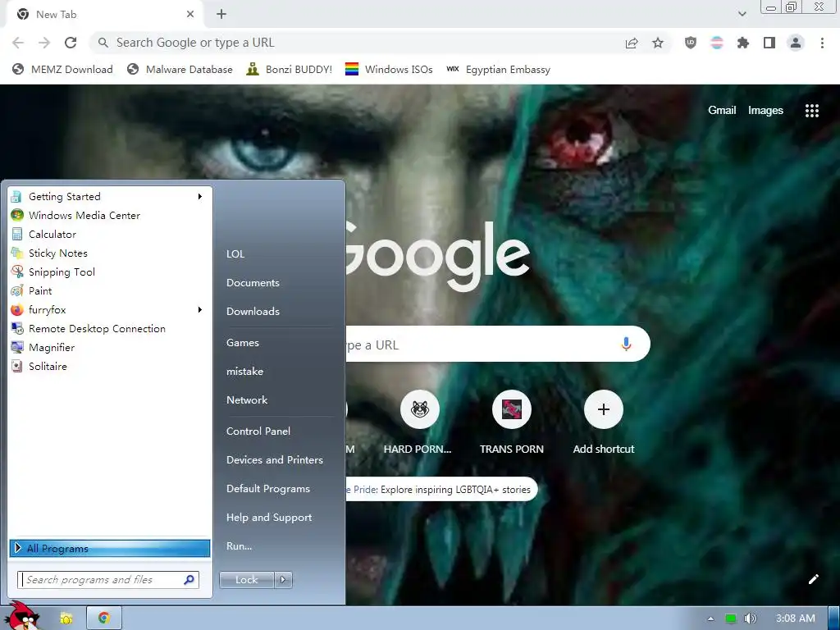Open the Malware Database bookmark

(180, 70)
